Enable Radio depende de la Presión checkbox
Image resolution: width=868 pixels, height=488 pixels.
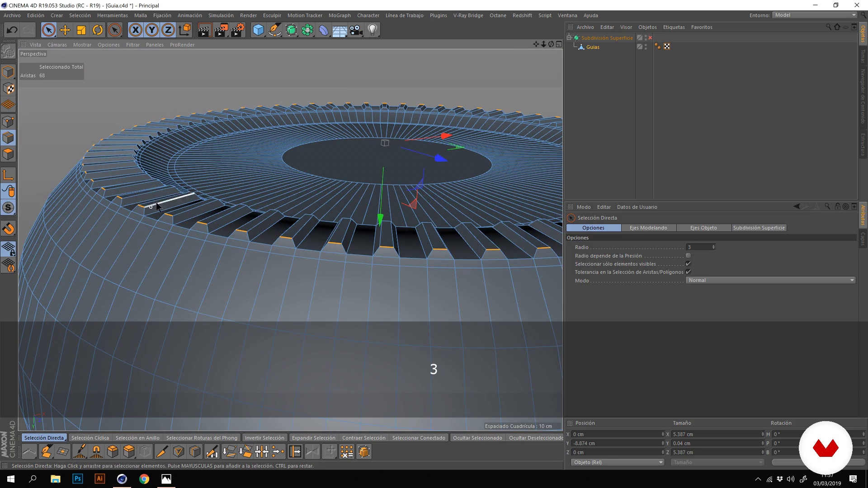pos(688,256)
